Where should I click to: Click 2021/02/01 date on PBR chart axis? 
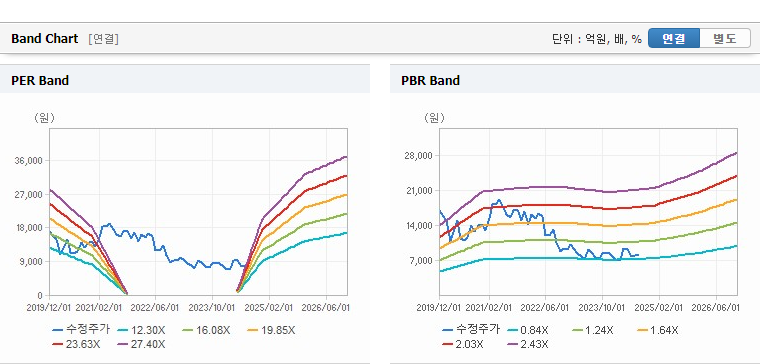(489, 307)
